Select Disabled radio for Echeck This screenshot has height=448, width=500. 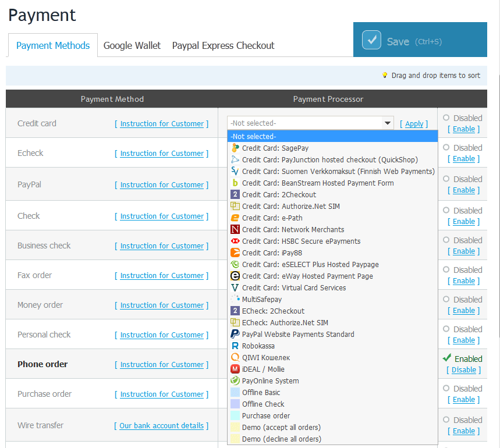[x=446, y=147]
